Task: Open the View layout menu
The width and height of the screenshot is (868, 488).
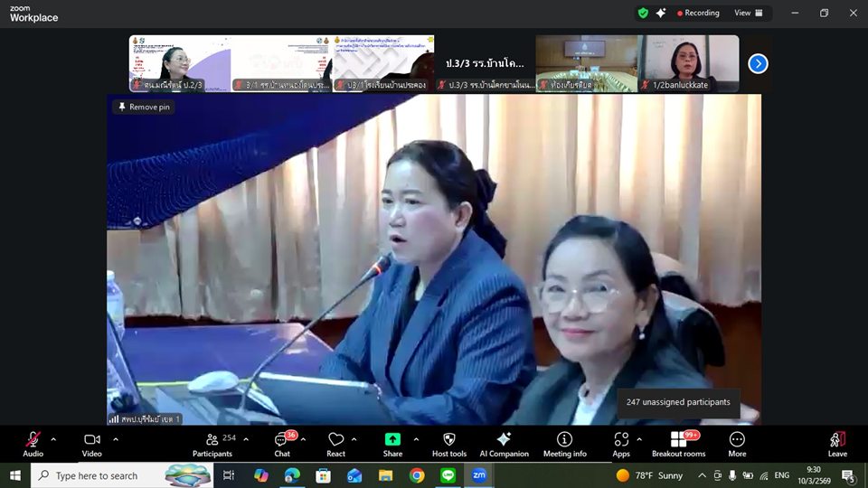Action: click(748, 13)
